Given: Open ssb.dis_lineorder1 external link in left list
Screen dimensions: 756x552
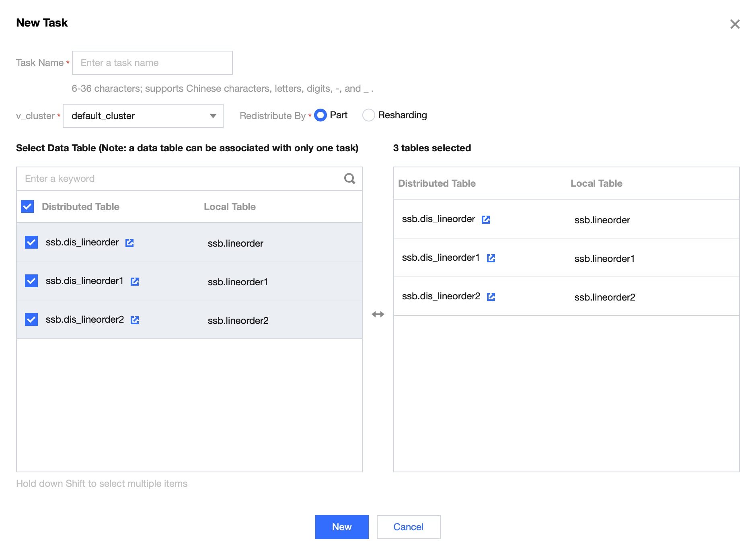Looking at the screenshot, I should [x=135, y=281].
